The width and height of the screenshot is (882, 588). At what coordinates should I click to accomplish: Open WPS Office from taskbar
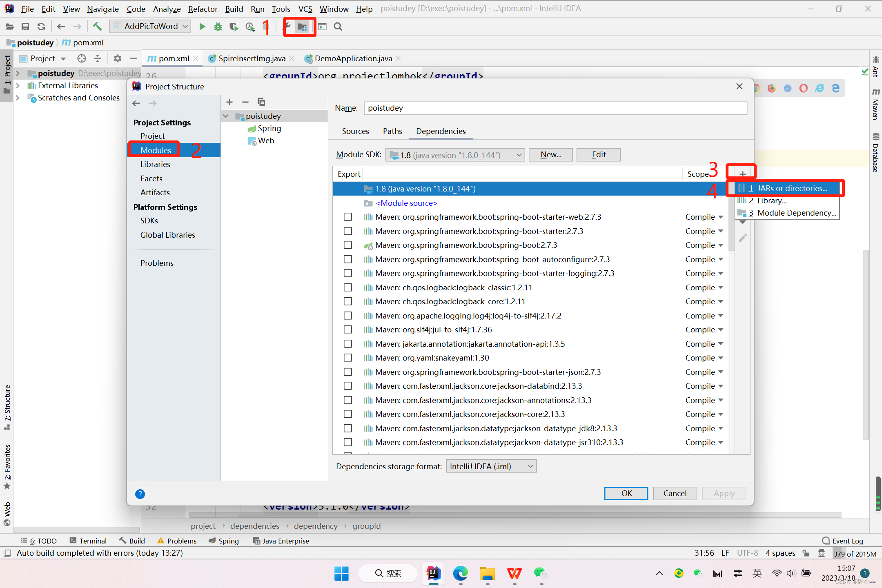tap(514, 573)
